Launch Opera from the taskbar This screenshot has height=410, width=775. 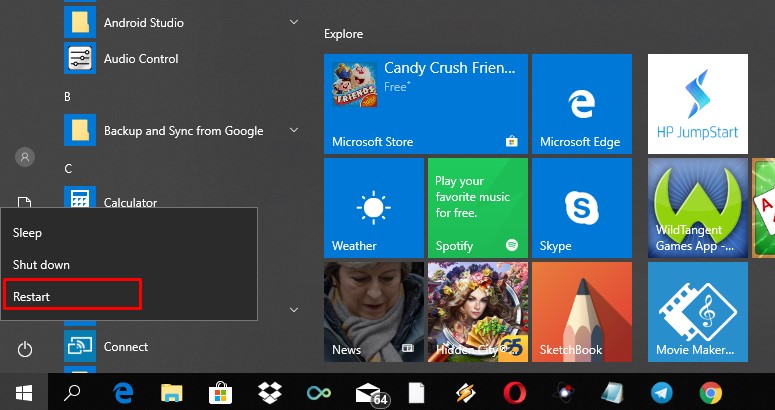515,393
